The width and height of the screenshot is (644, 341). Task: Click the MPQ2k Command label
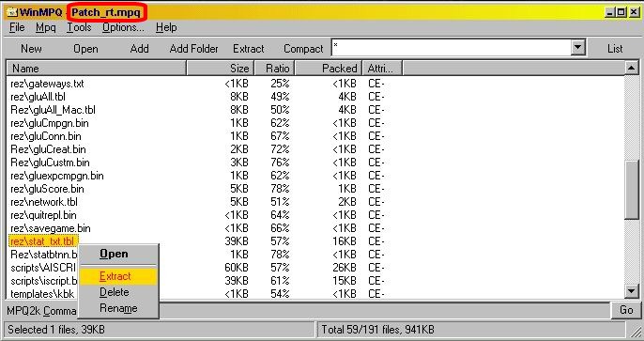[41, 311]
